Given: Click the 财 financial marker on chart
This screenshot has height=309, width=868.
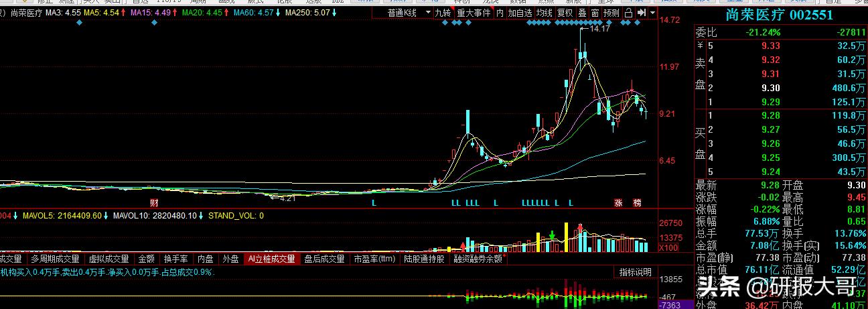Looking at the screenshot, I should 153,202.
